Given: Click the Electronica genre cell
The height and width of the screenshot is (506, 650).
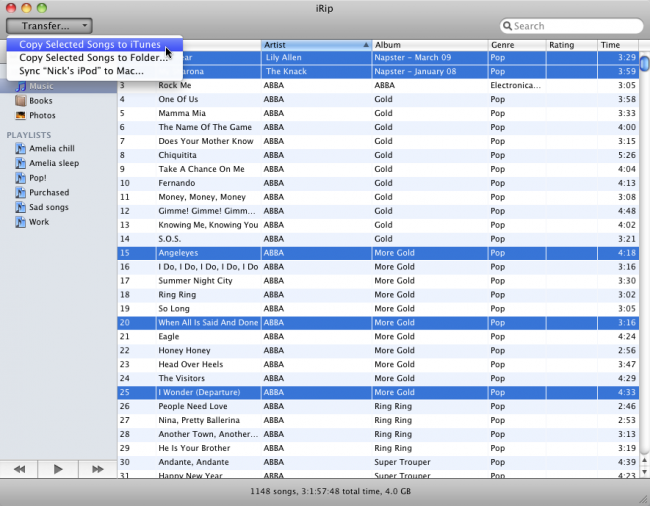Looking at the screenshot, I should pos(517,85).
